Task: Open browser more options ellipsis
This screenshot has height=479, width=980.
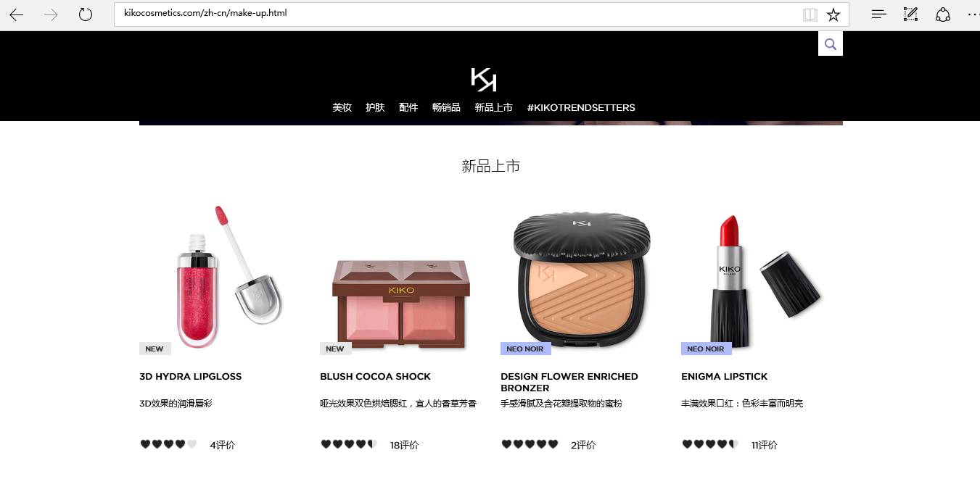Action: (x=973, y=14)
